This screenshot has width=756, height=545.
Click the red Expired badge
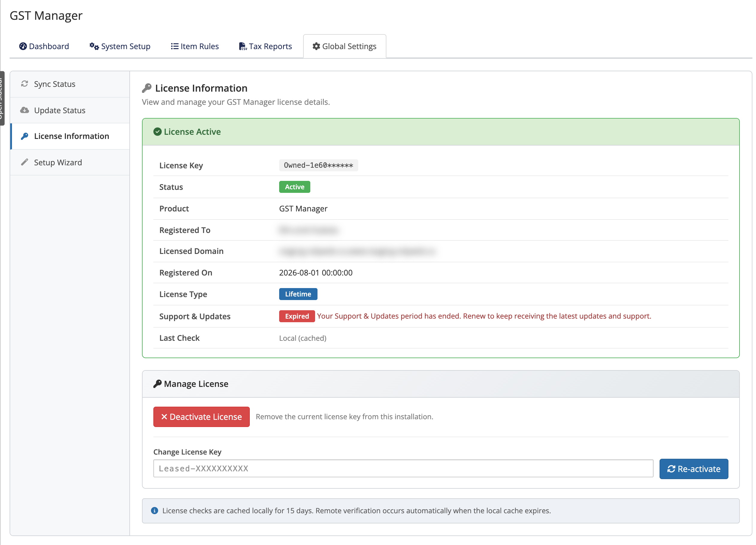point(297,316)
